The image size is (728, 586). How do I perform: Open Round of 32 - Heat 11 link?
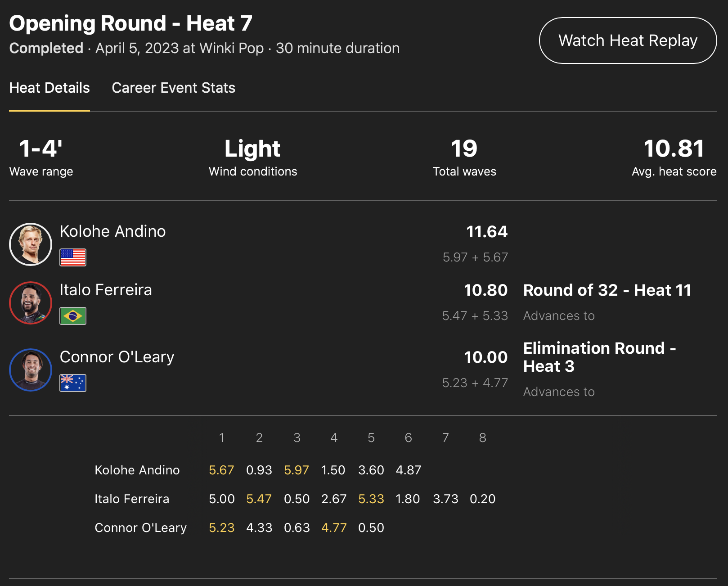607,290
